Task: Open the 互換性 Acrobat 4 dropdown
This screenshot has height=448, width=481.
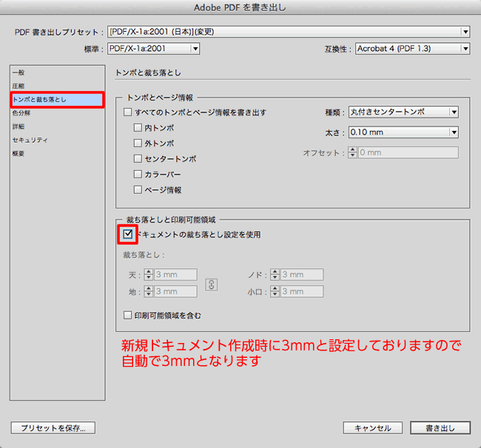Action: click(412, 48)
